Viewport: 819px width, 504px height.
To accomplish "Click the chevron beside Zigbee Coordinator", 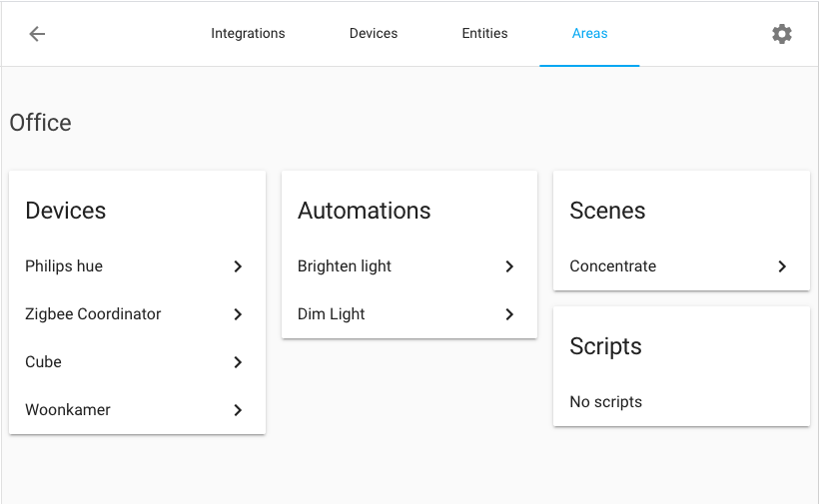I will click(238, 314).
